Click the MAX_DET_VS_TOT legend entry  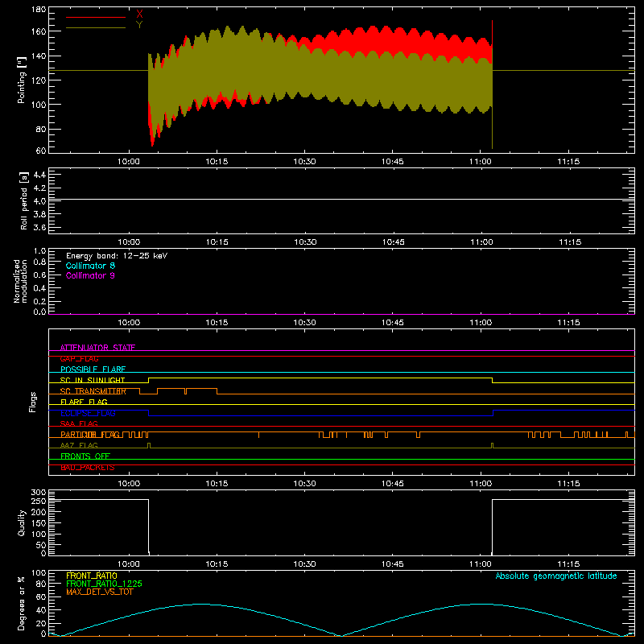pyautogui.click(x=100, y=592)
